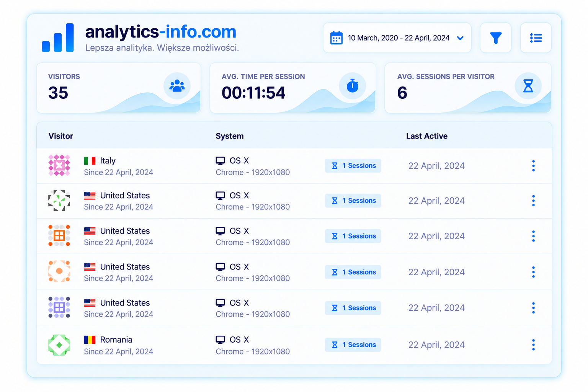Screen dimensions: 588x392
Task: Click hourglass icon in Avg. Sessions Per Visitor card
Action: tap(528, 86)
